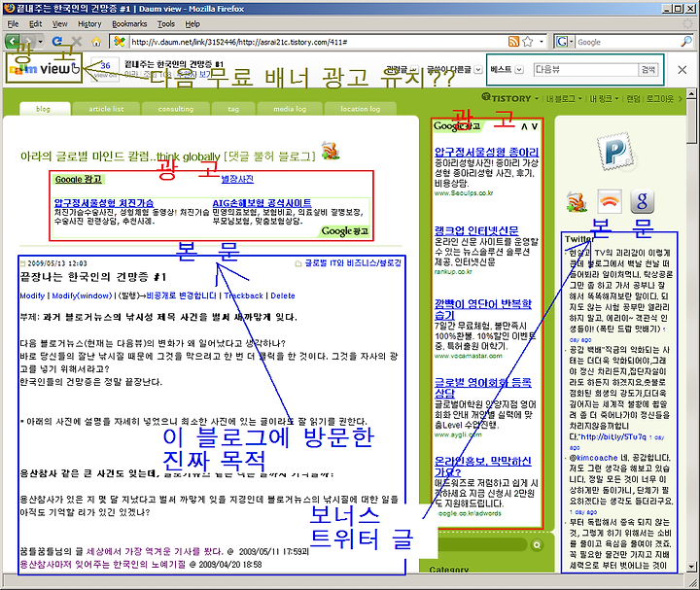This screenshot has height=590, width=700.
Task: Subscribe using the RSS icon in address bar
Action: [514, 42]
